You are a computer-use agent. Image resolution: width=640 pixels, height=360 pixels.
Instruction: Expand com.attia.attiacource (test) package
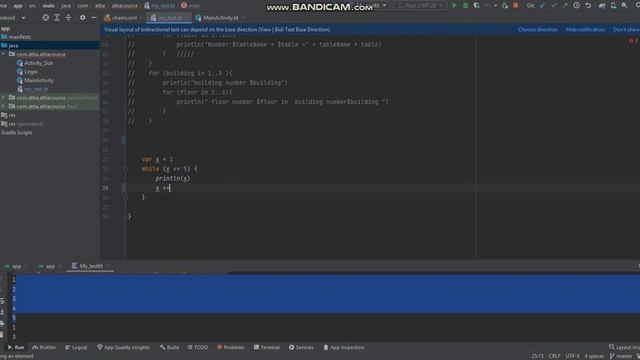click(3, 106)
